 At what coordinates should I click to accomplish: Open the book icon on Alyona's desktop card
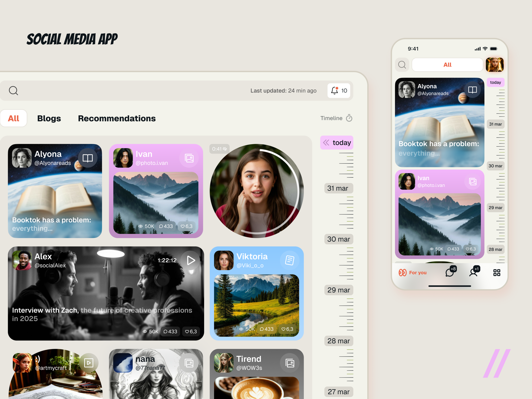click(x=88, y=158)
